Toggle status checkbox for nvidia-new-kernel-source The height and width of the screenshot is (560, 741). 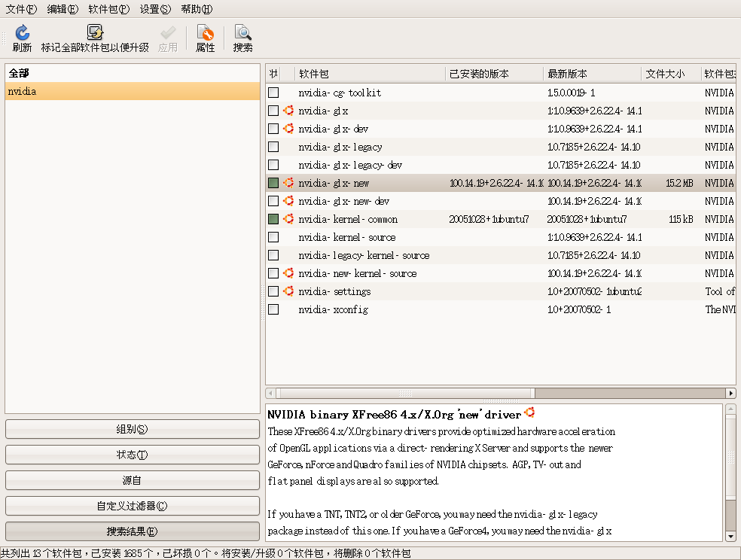[273, 273]
